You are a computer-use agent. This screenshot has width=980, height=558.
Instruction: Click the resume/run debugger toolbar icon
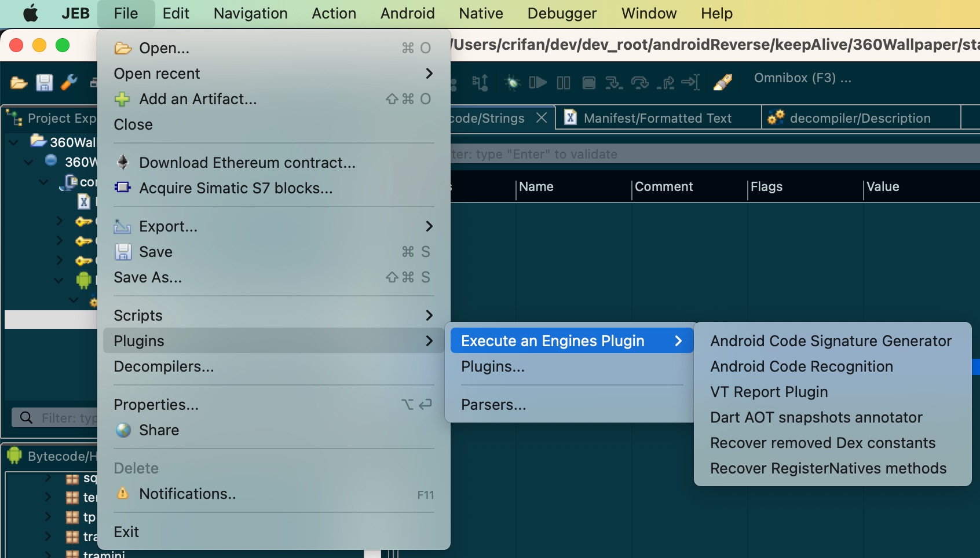click(x=537, y=83)
